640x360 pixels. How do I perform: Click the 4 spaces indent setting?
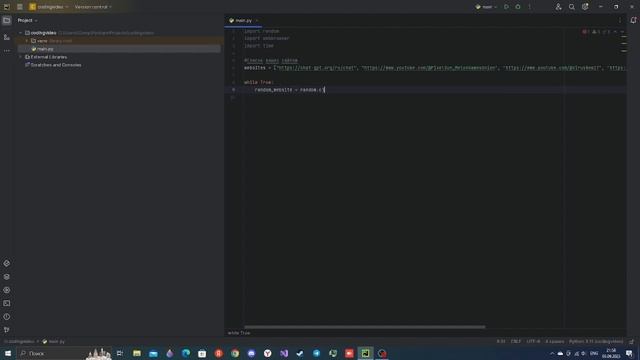pyautogui.click(x=555, y=342)
